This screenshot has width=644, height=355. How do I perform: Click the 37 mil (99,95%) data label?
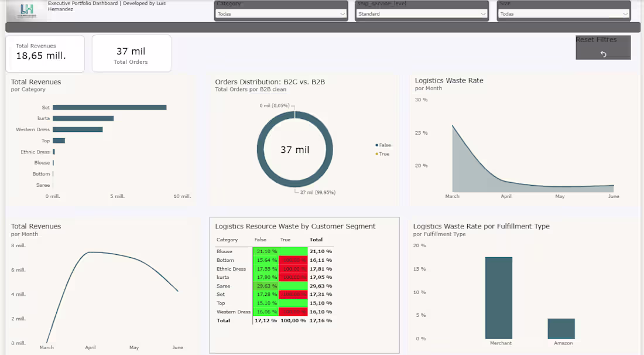(x=317, y=192)
